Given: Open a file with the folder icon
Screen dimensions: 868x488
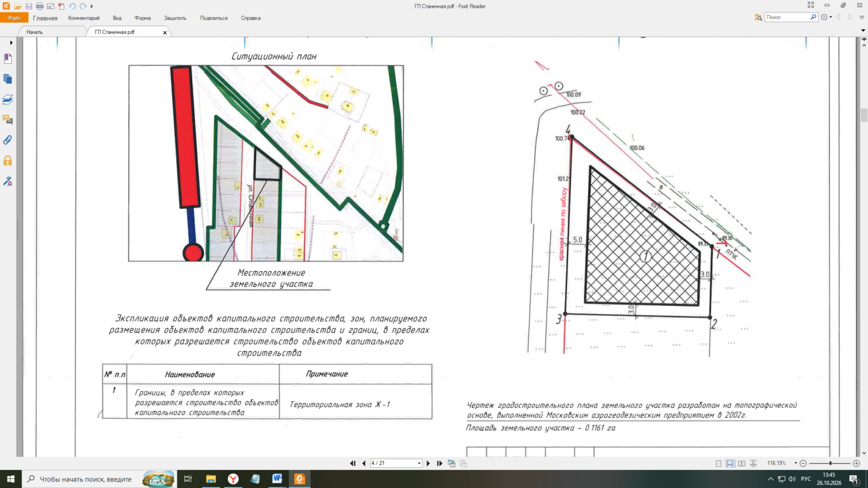Looking at the screenshot, I should coord(18,6).
